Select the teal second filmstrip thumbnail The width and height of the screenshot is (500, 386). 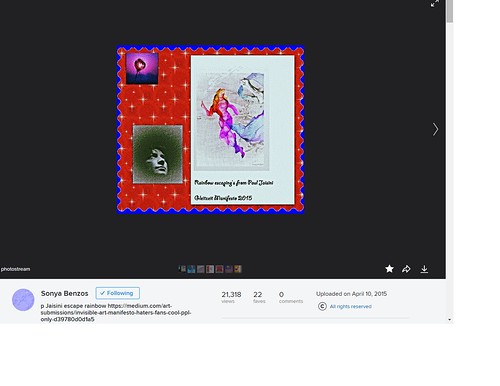click(x=191, y=269)
